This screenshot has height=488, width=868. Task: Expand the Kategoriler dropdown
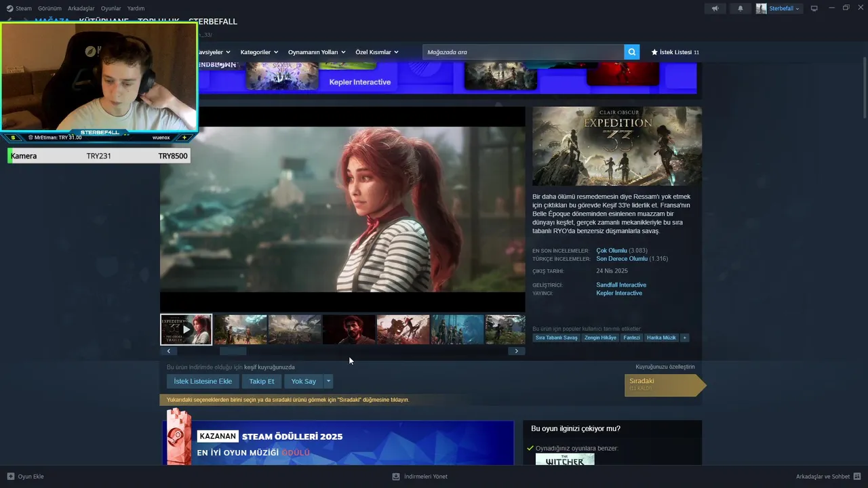click(259, 52)
